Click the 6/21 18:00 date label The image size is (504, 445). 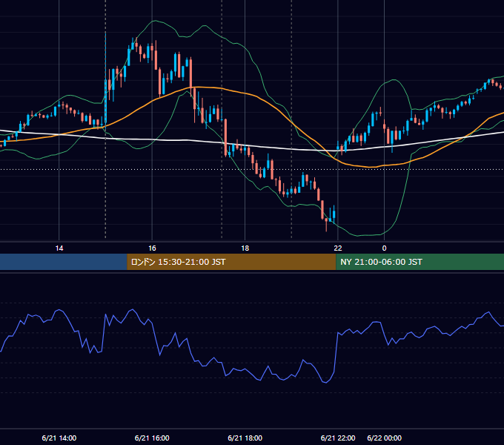tap(245, 438)
